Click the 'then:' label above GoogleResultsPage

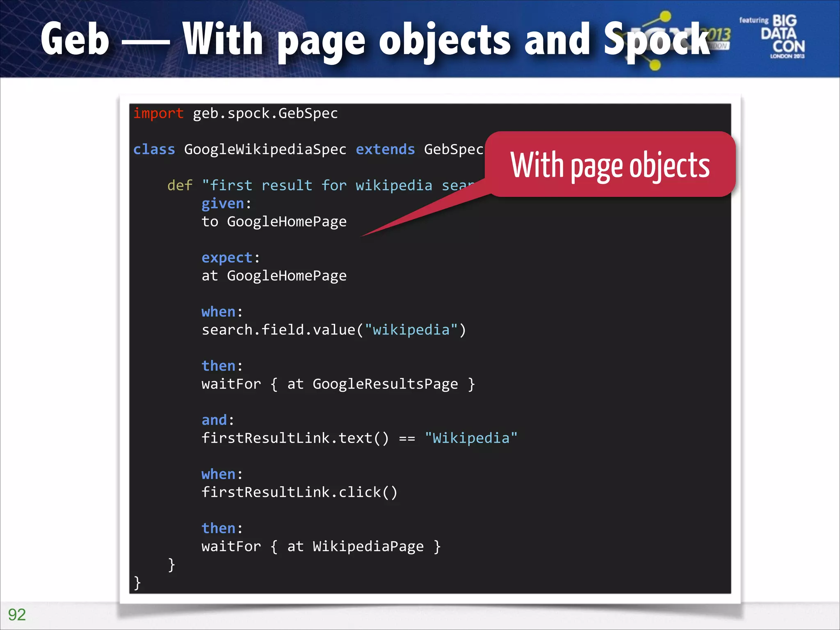[x=222, y=366]
